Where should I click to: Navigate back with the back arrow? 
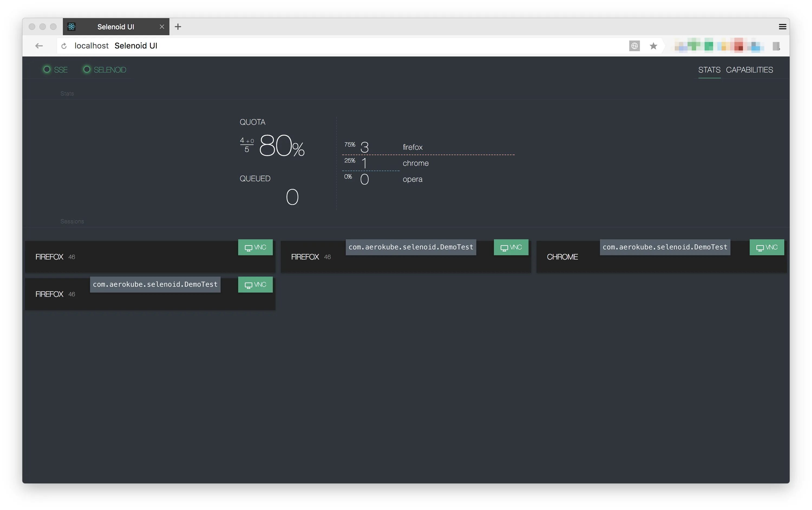click(x=39, y=46)
